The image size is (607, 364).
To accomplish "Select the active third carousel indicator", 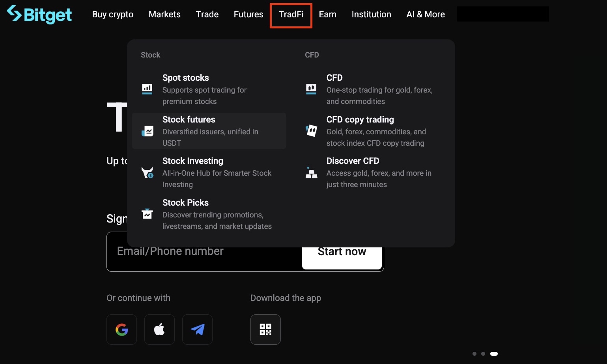I will pyautogui.click(x=494, y=354).
